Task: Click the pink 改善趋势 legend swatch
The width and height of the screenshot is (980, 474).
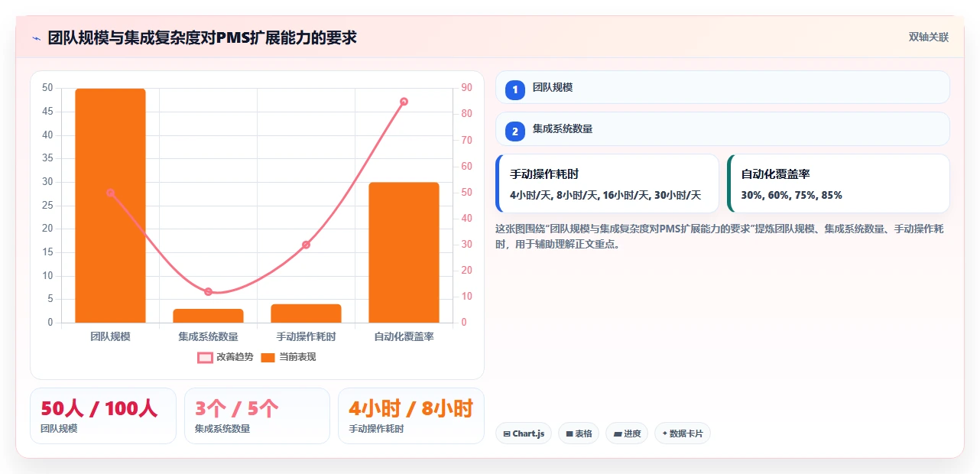Action: coord(205,357)
